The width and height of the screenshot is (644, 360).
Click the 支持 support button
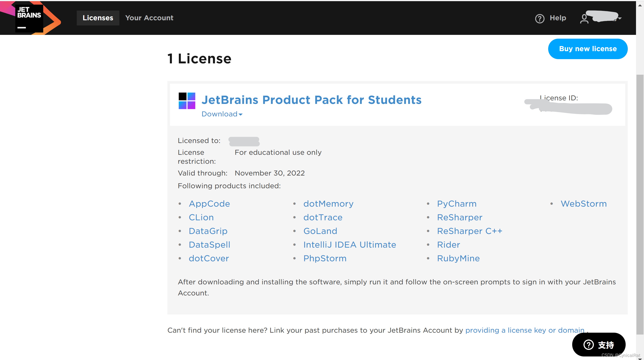599,344
